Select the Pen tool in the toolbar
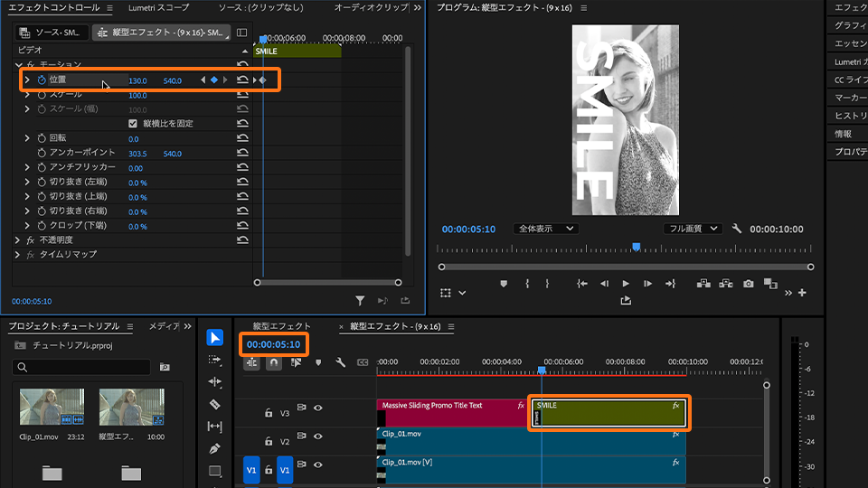The width and height of the screenshot is (868, 488). (x=214, y=448)
